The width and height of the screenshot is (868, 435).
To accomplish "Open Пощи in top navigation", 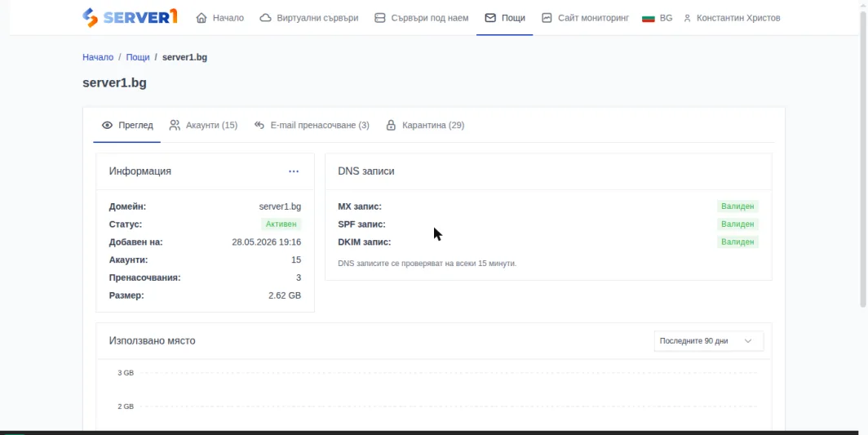I will pos(505,18).
